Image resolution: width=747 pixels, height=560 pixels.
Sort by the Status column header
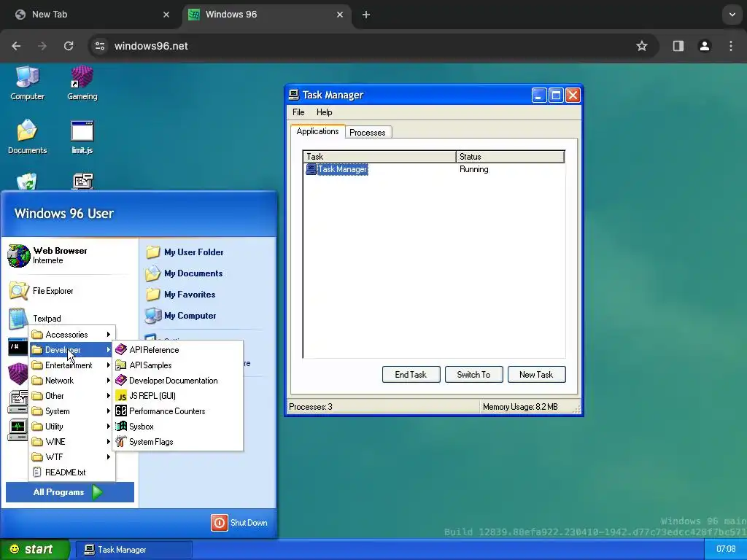click(510, 157)
